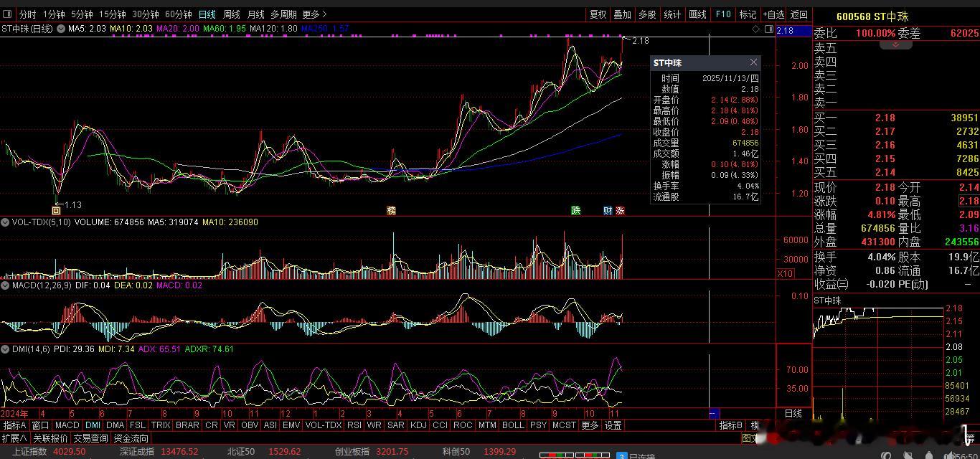Select BRAR indicator
The width and height of the screenshot is (980, 459).
187,425
